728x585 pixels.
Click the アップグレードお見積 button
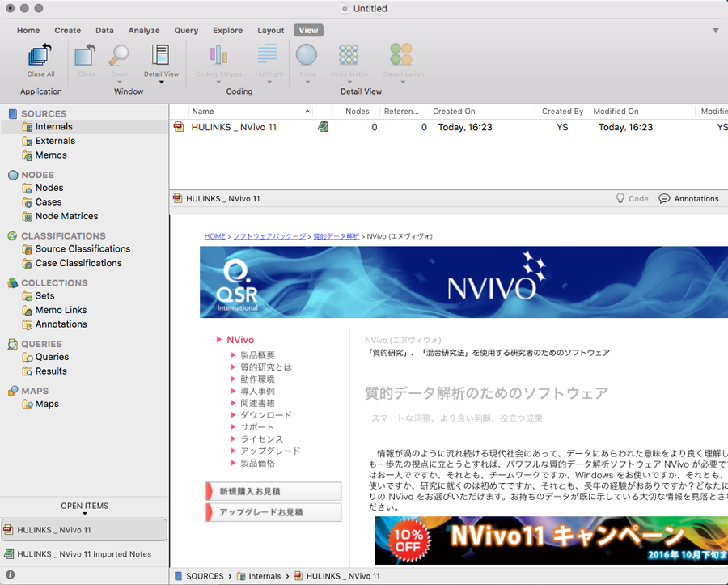click(273, 512)
